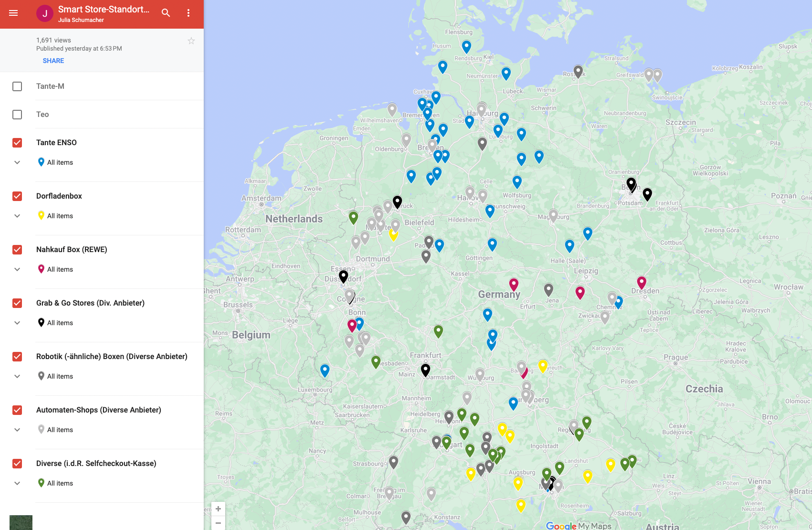Click magenta pin icon under Nahkauf Box
812x530 pixels.
point(41,269)
